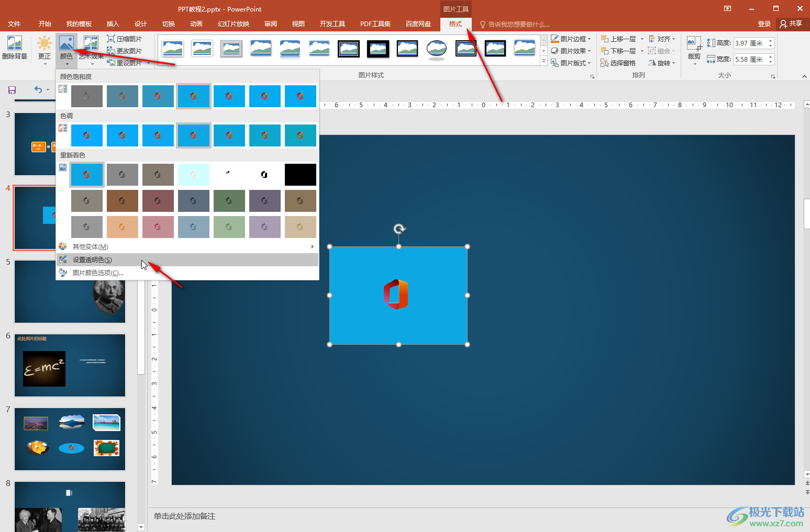Select slide 7 thumbnail with six pictures
Image resolution: width=810 pixels, height=532 pixels.
[x=70, y=439]
